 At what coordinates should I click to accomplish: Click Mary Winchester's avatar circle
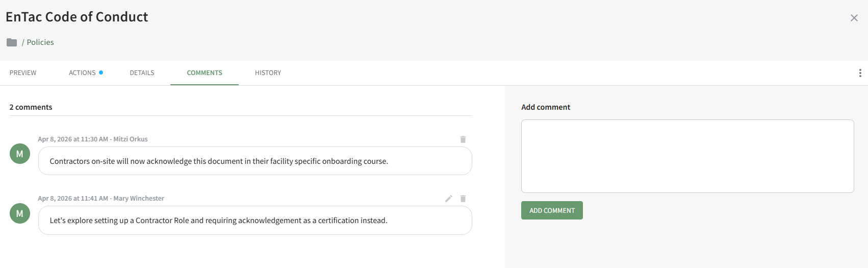point(20,213)
